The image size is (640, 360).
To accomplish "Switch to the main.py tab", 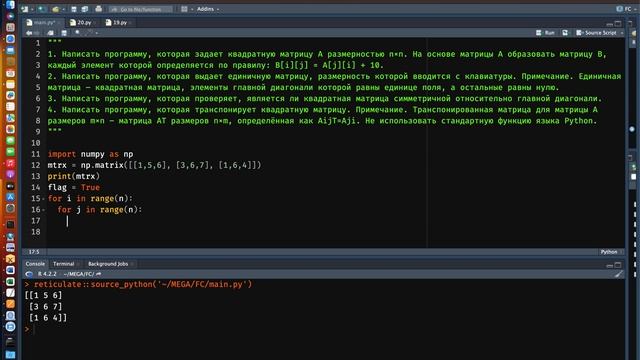I will pyautogui.click(x=44, y=22).
